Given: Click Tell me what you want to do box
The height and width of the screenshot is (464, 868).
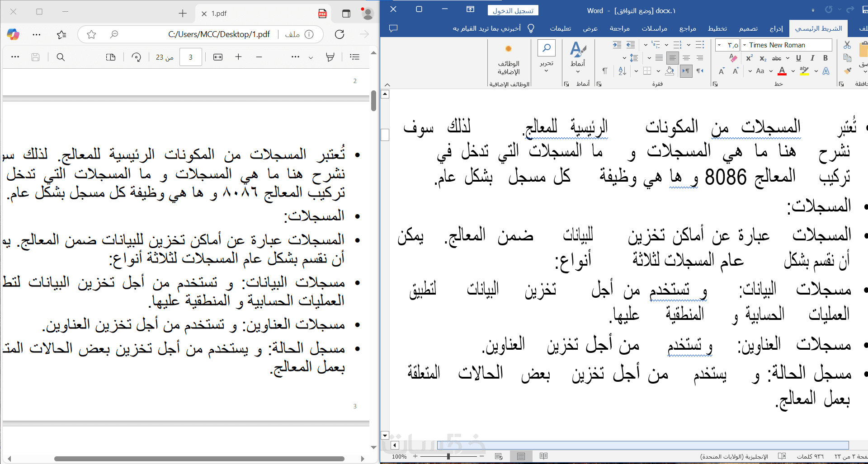Looking at the screenshot, I should coord(494,28).
